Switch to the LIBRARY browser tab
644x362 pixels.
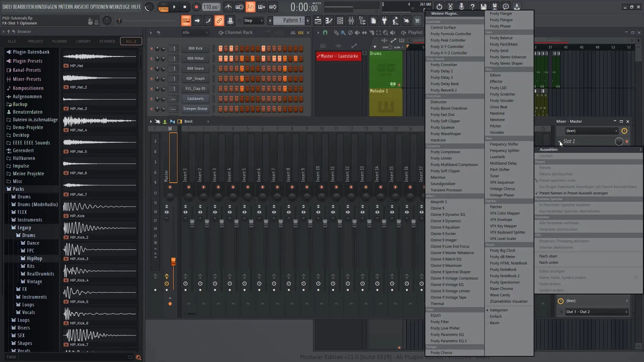pos(83,41)
